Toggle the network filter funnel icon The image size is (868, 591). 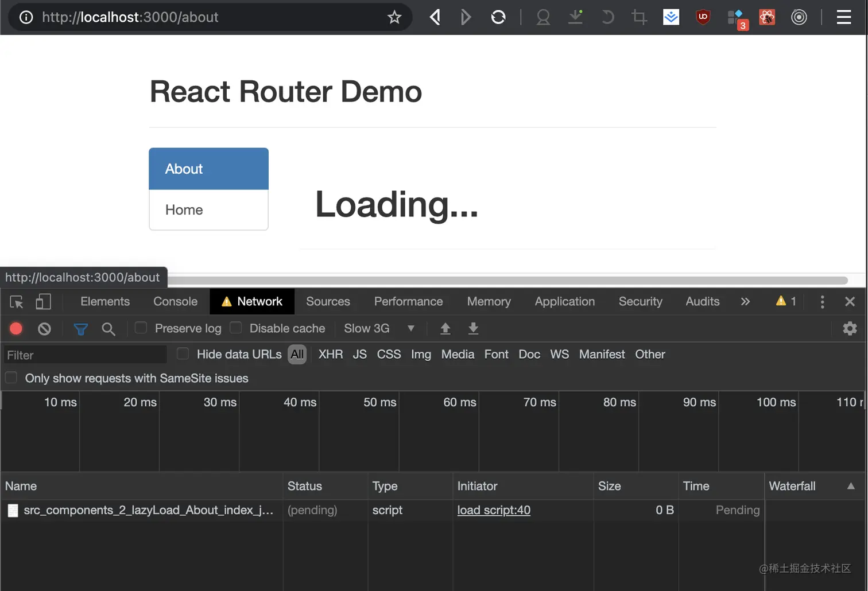pyautogui.click(x=80, y=329)
